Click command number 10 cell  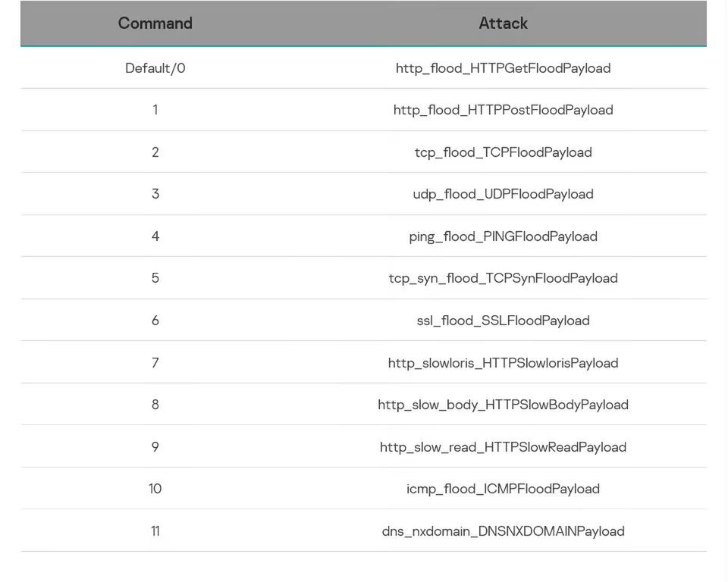point(155,489)
